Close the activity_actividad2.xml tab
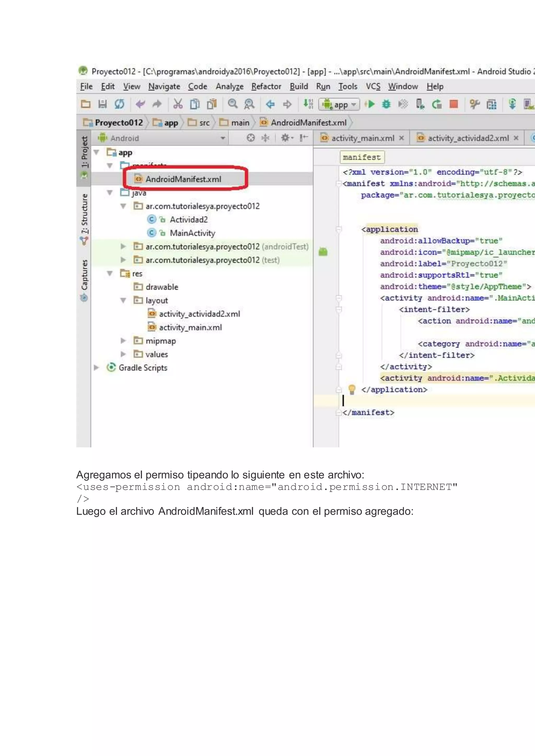 coord(516,138)
